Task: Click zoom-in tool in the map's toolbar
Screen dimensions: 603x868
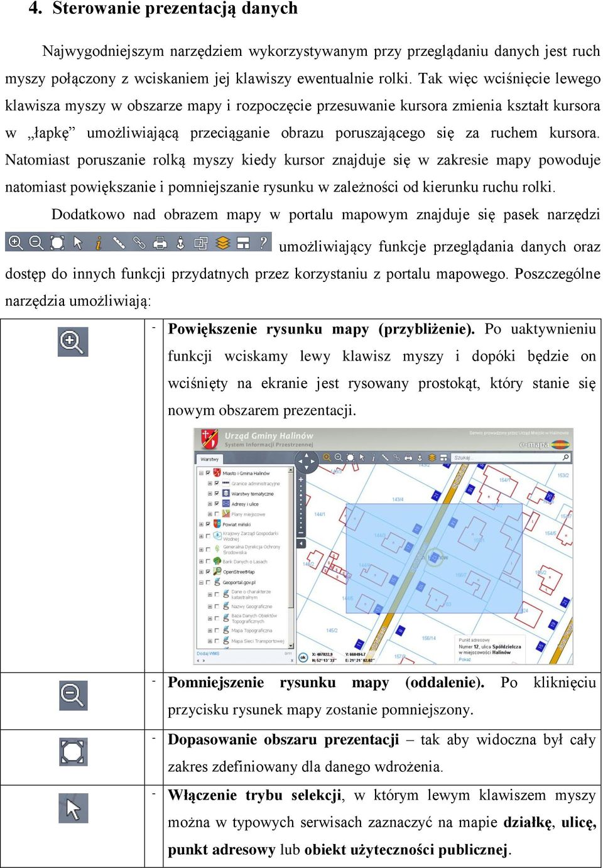Action: coord(327,457)
